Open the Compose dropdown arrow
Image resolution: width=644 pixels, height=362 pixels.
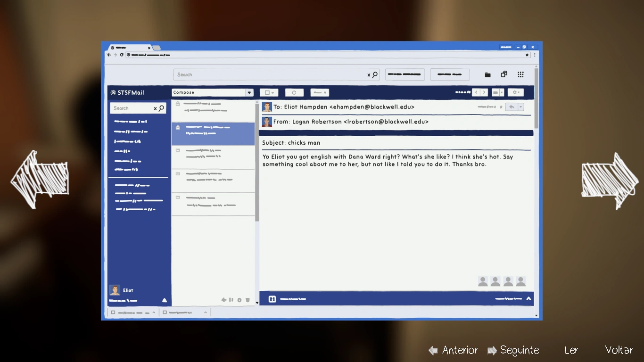click(249, 93)
